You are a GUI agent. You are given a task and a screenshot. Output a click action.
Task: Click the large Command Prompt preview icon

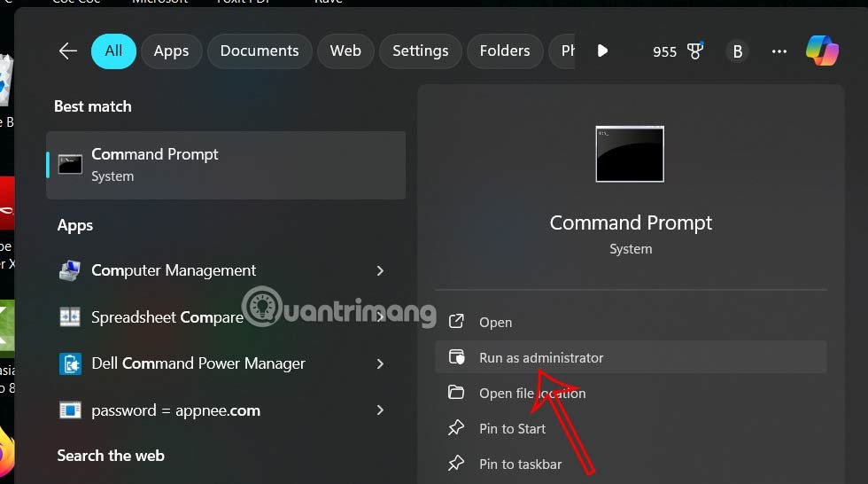coord(630,154)
